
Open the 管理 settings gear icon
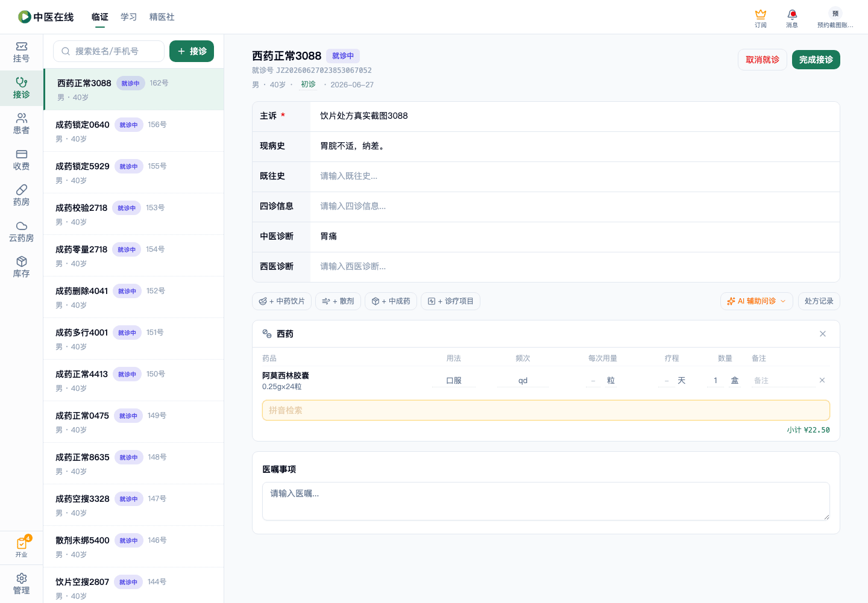click(x=21, y=584)
